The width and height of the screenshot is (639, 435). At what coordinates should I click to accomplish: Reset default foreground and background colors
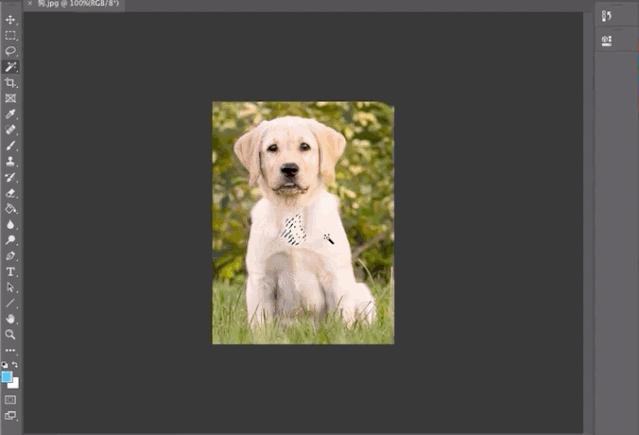coord(4,365)
